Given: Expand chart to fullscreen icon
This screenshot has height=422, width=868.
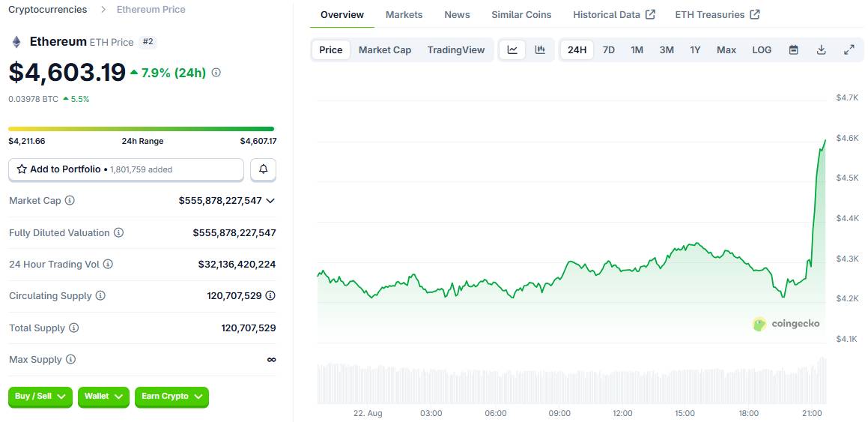Looking at the screenshot, I should [849, 49].
